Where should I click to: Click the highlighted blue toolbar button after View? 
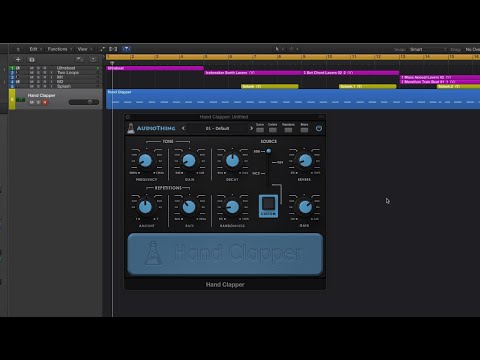pos(126,49)
